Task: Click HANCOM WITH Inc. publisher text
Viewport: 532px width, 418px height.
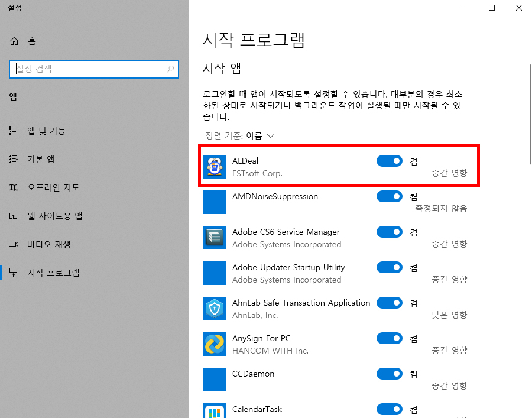Action: click(x=270, y=351)
